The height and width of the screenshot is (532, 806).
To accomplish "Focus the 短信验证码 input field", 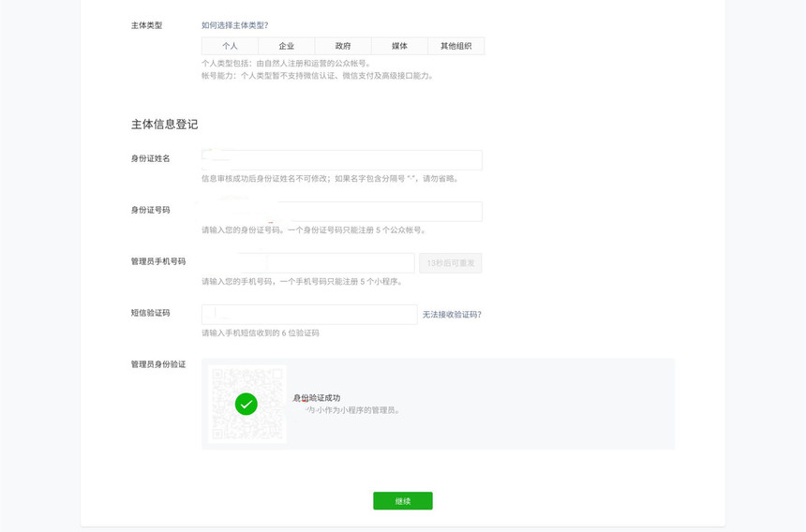I will point(309,315).
